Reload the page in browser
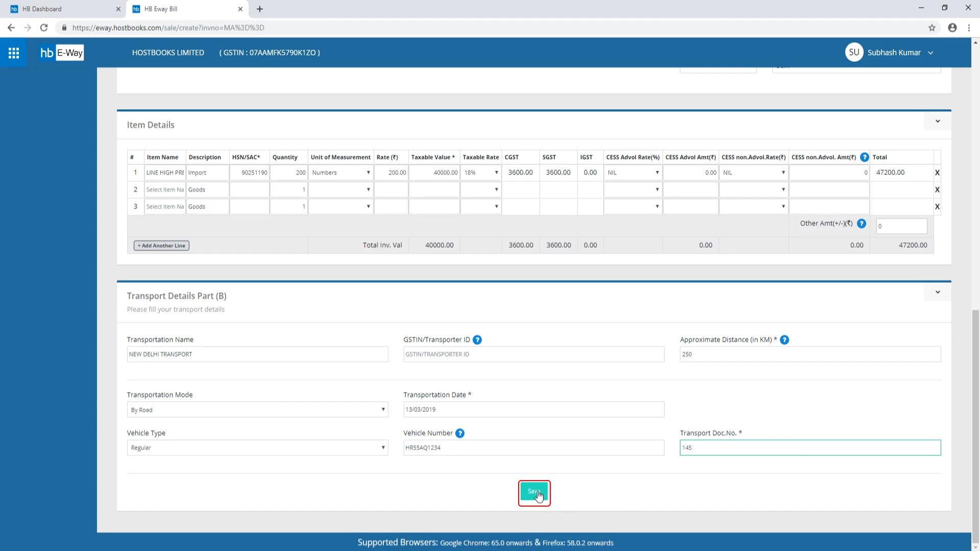 point(44,28)
